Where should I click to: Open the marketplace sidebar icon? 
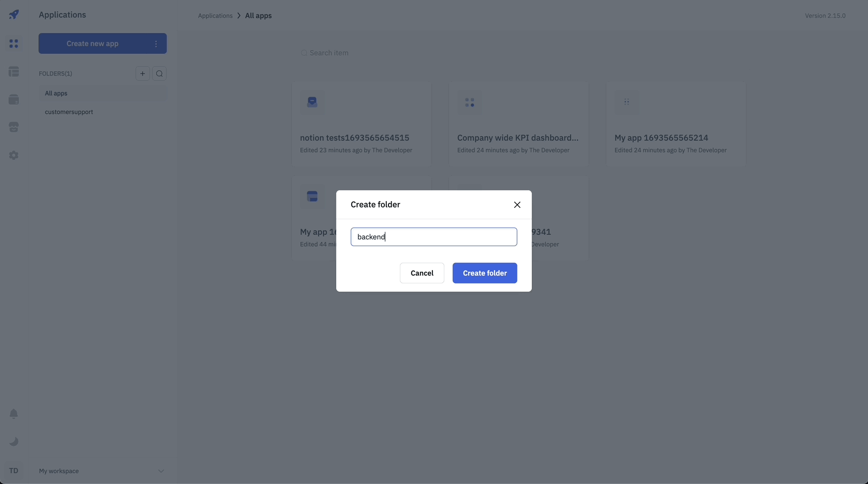[x=14, y=127]
